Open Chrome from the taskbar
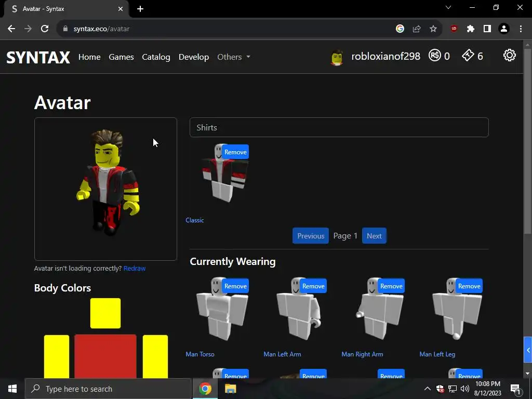 (x=205, y=389)
